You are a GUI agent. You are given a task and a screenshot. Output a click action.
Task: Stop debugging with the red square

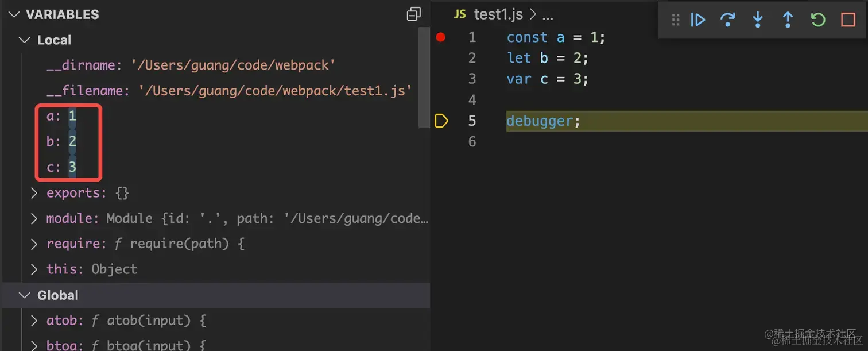848,20
